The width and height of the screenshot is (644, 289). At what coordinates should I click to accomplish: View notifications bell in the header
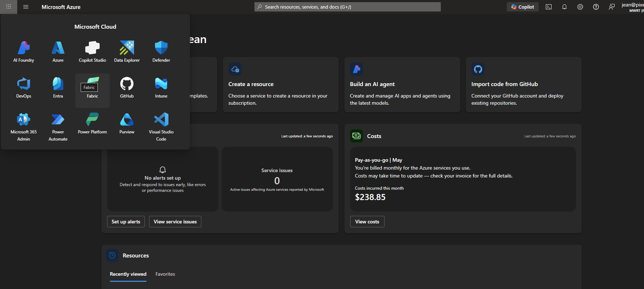[564, 7]
